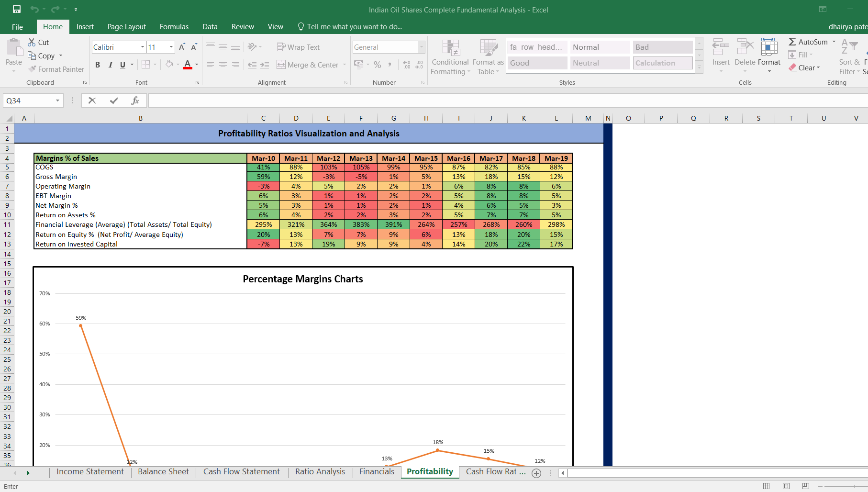Toggle Bold formatting

(98, 65)
